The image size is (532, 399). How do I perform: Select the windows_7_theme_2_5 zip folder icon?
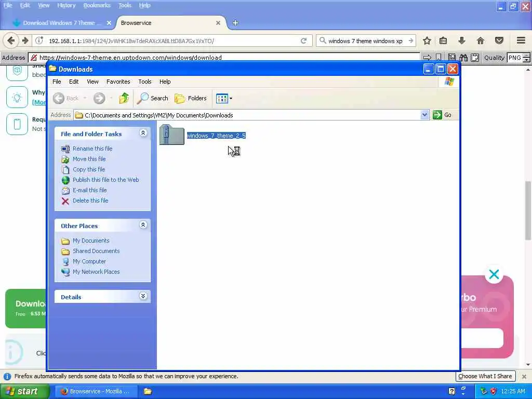[x=171, y=135]
